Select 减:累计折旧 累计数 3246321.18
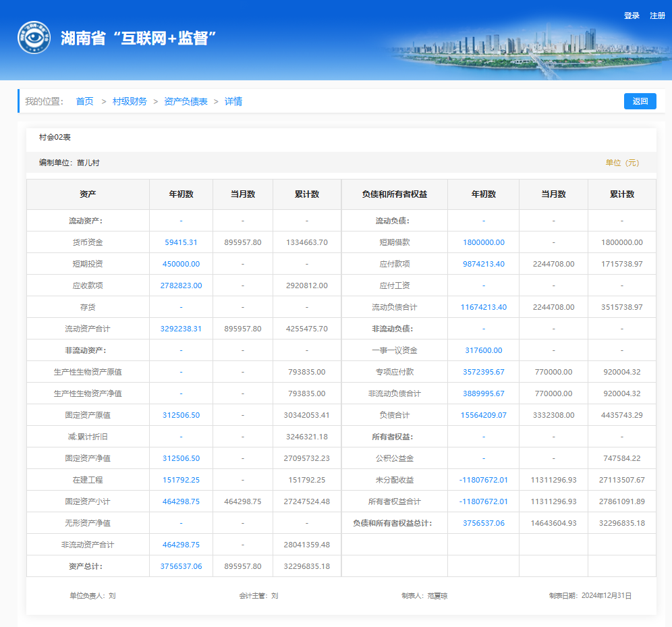672x627 pixels. tap(307, 437)
